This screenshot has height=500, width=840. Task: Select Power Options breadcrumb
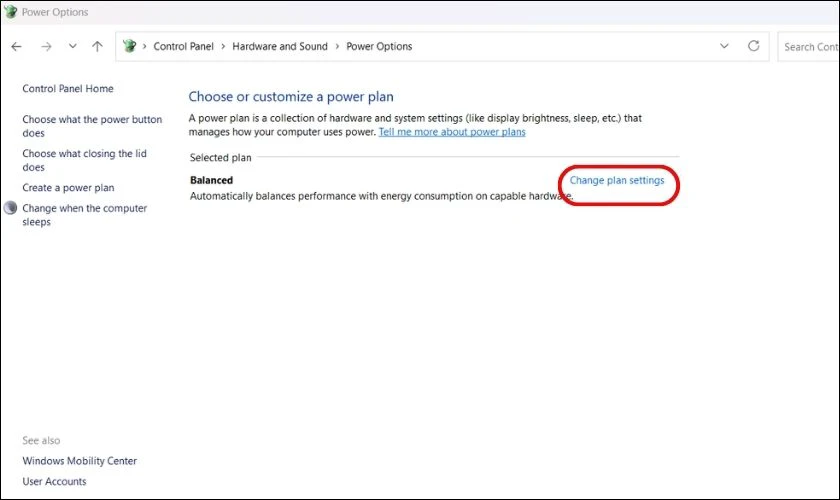click(x=379, y=47)
